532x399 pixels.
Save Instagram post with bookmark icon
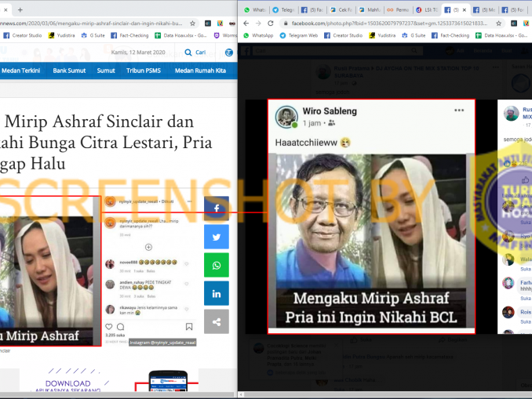point(189,326)
